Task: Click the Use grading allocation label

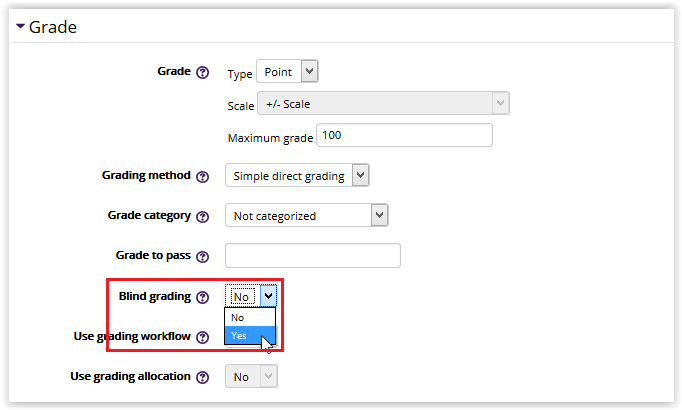Action: click(130, 376)
